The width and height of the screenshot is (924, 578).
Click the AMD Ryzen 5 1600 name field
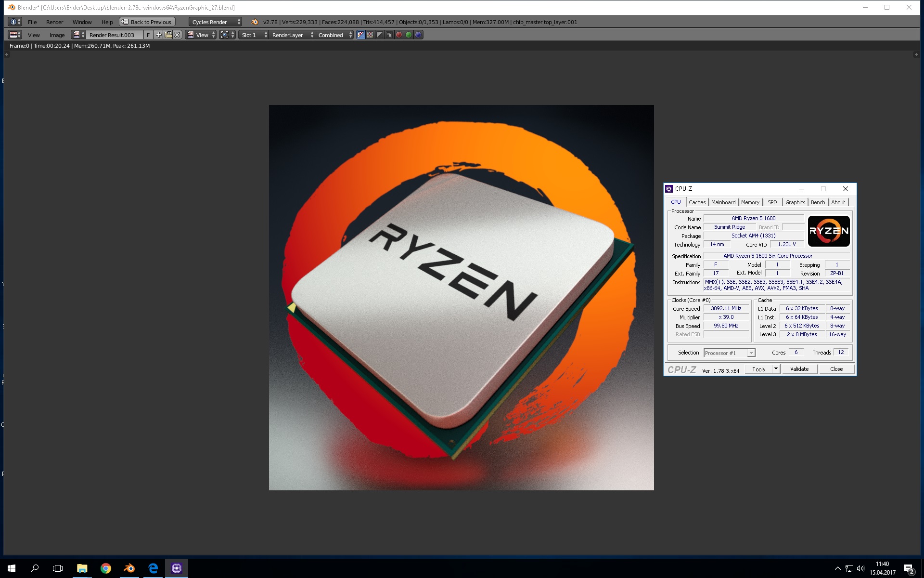pyautogui.click(x=753, y=218)
